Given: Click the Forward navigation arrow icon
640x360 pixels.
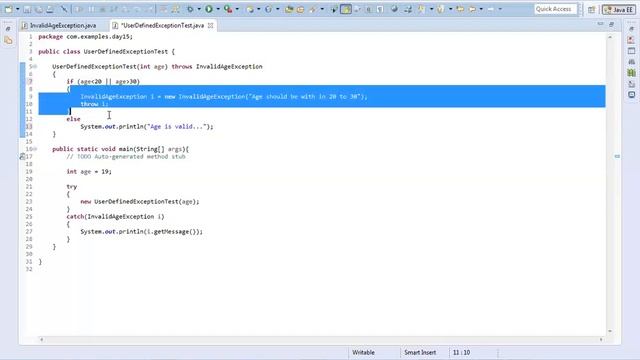Looking at the screenshot, I should [x=491, y=9].
